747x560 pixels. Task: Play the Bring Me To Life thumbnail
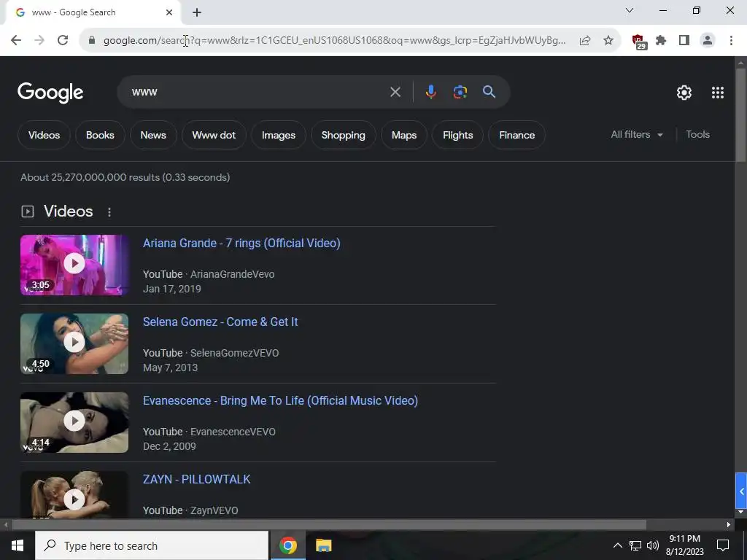point(74,422)
